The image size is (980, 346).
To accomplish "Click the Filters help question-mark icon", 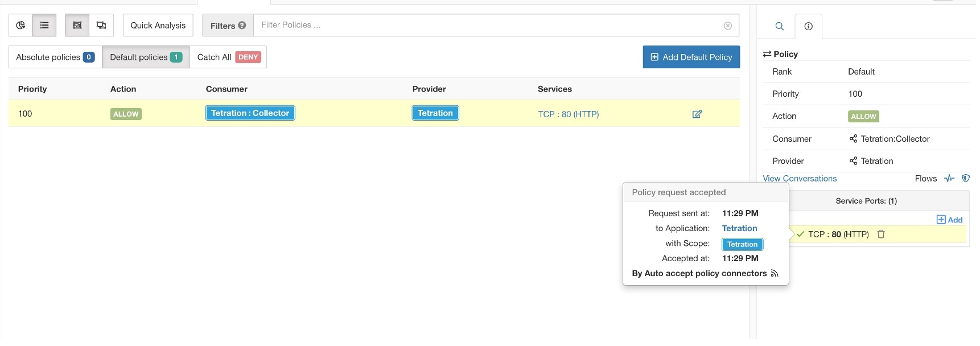I will click(x=242, y=25).
